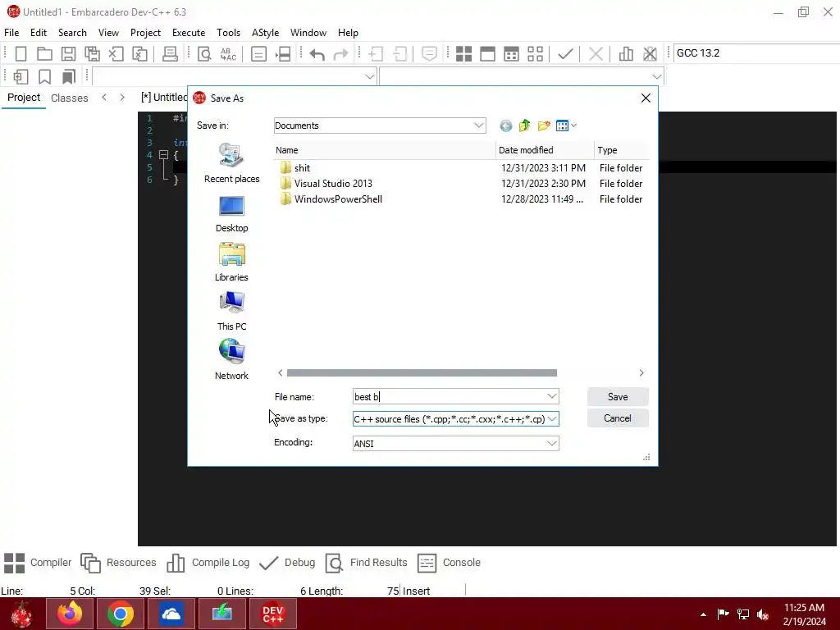Viewport: 840px width, 630px height.
Task: Go up one folder level in Save As dialog
Action: (x=524, y=126)
